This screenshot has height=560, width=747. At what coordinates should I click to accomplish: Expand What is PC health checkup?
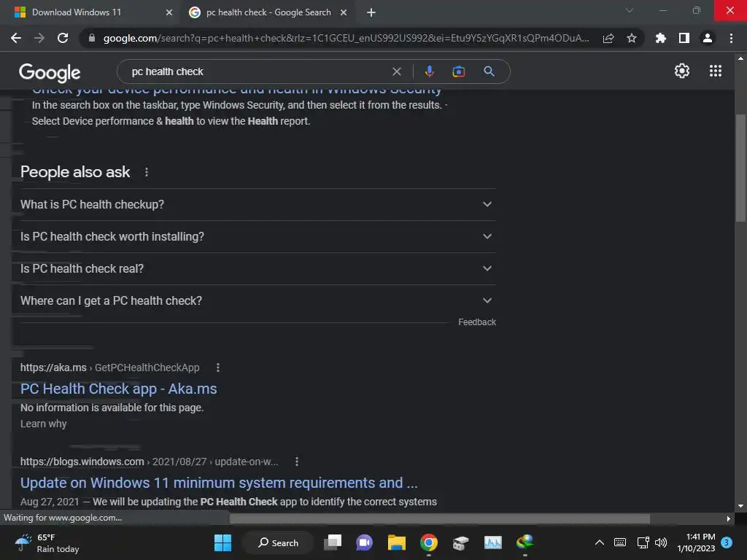click(x=258, y=204)
